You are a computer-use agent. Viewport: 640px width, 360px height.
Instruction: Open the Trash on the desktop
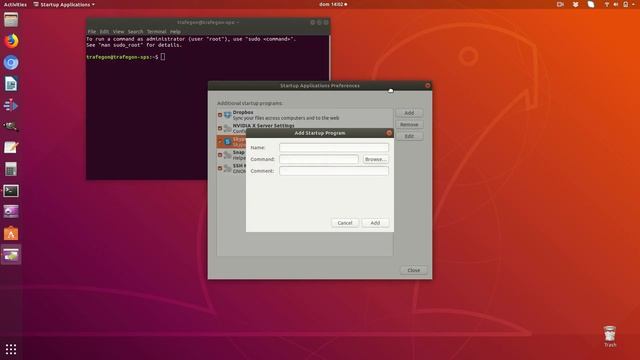click(x=610, y=336)
